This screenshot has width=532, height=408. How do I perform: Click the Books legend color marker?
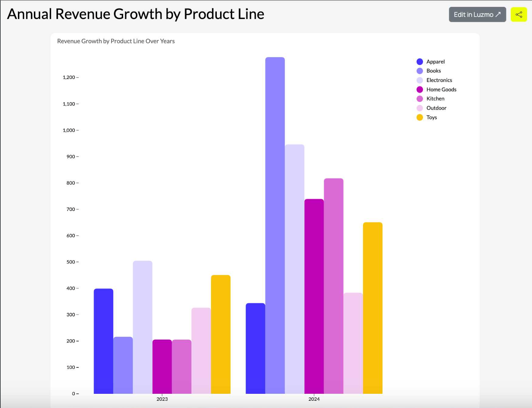pyautogui.click(x=419, y=71)
